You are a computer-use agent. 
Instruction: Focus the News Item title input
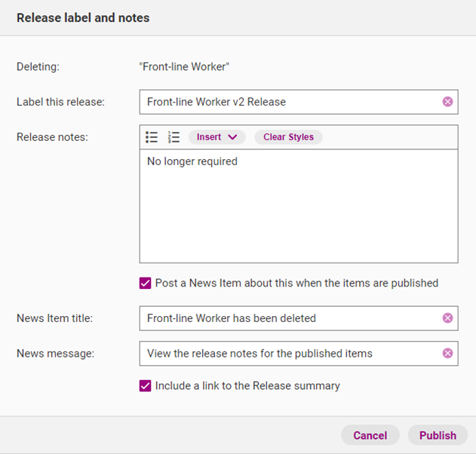[x=287, y=318]
